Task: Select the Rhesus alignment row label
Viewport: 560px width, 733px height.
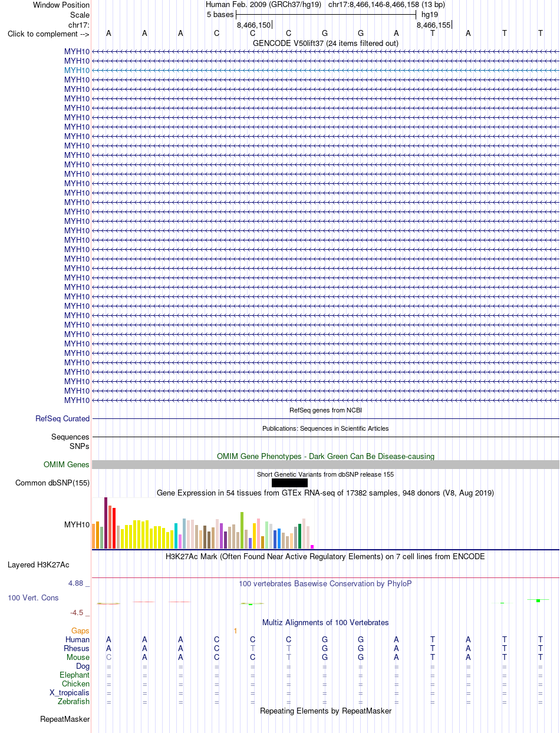Action: [x=77, y=649]
